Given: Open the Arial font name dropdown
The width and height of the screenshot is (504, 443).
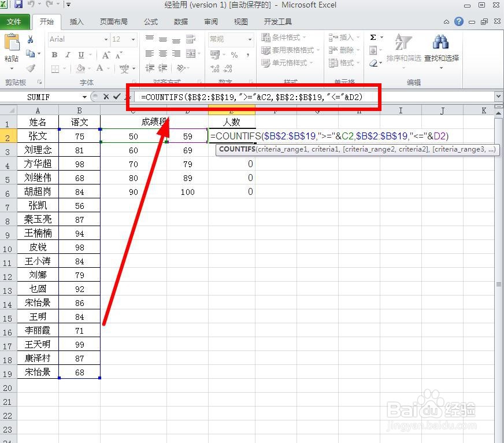Looking at the screenshot, I should pyautogui.click(x=106, y=39).
